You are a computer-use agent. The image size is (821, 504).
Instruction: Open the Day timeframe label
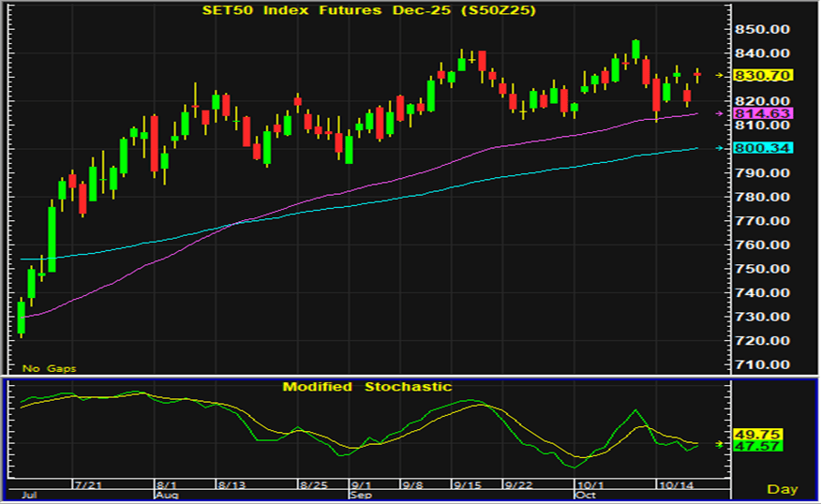click(x=783, y=489)
